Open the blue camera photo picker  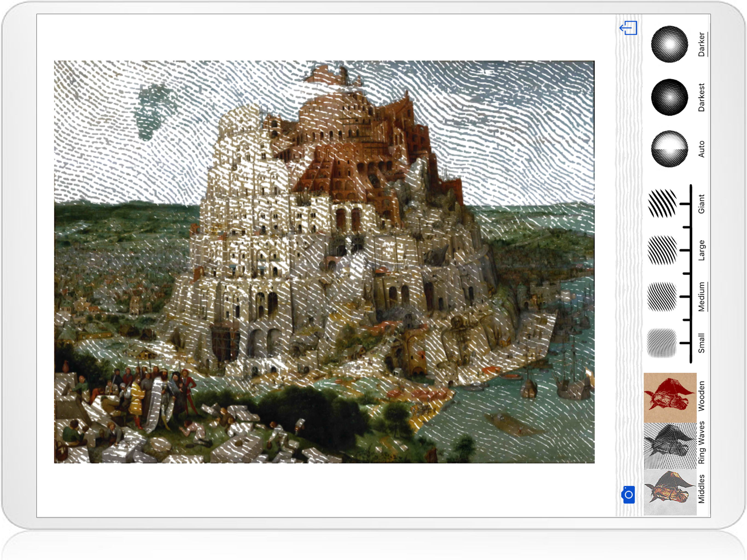click(x=628, y=494)
